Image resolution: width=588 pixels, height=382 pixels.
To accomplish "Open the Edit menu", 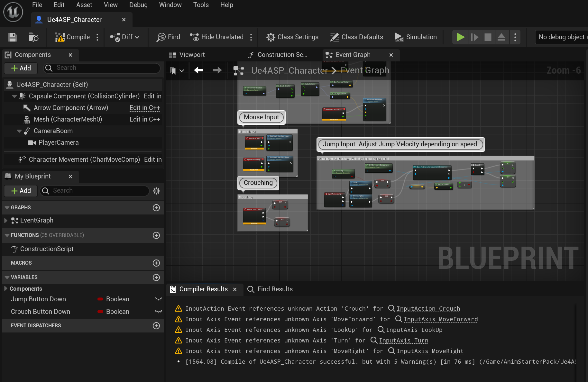I will pos(59,5).
